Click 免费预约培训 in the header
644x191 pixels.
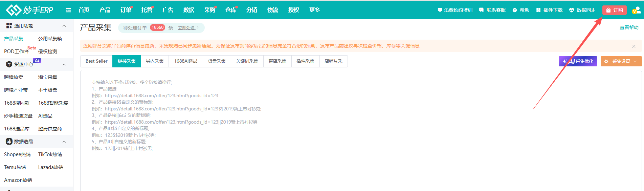tap(455, 10)
